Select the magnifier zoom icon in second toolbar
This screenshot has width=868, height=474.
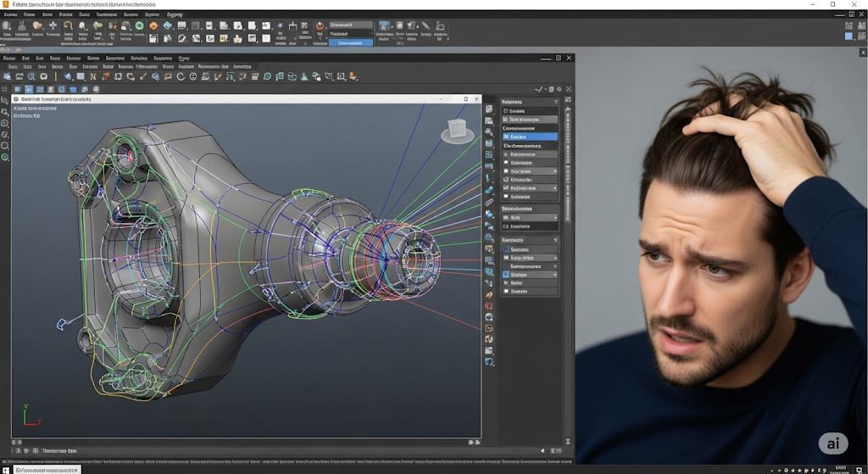click(31, 76)
